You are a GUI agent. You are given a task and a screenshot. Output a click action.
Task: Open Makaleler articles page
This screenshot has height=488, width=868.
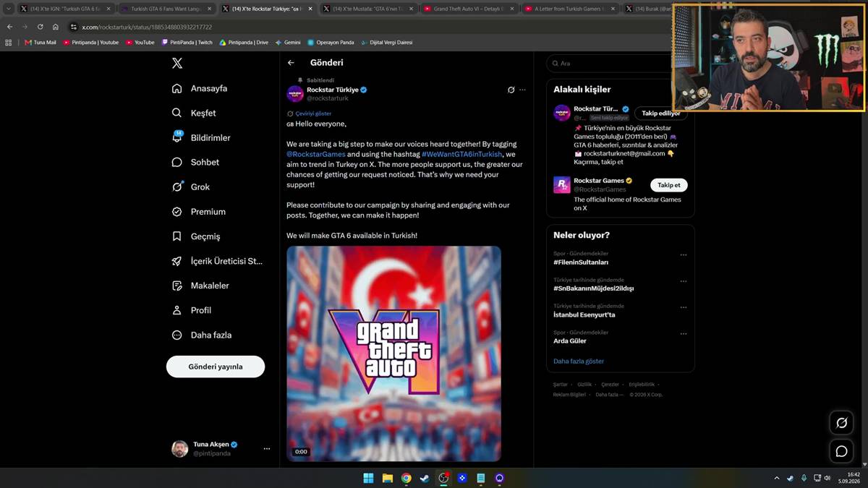point(200,286)
